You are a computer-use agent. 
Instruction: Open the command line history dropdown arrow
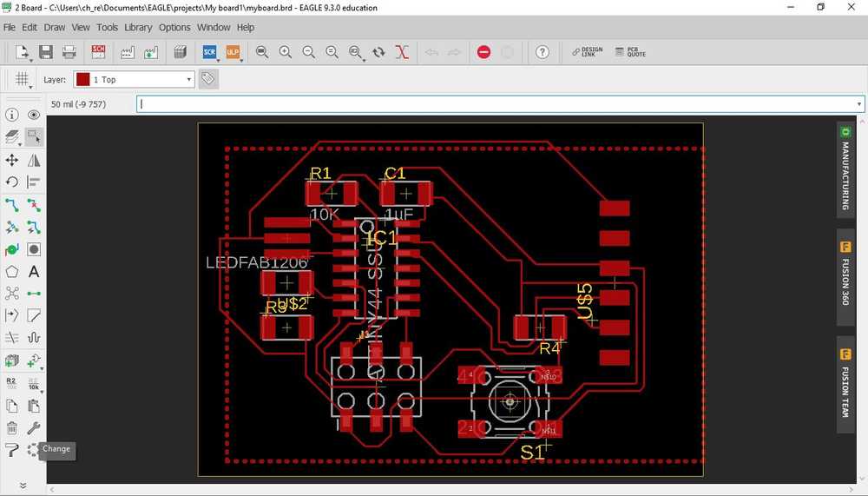click(x=858, y=104)
